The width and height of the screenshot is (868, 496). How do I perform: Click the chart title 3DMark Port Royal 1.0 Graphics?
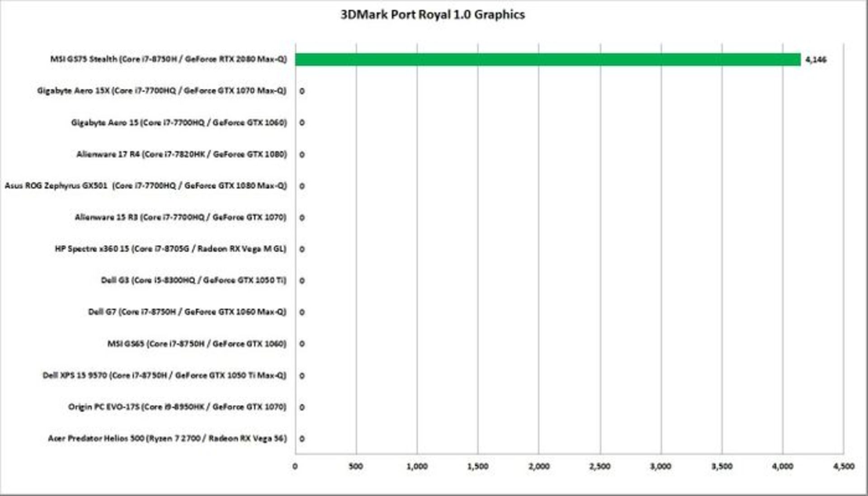[x=432, y=15]
